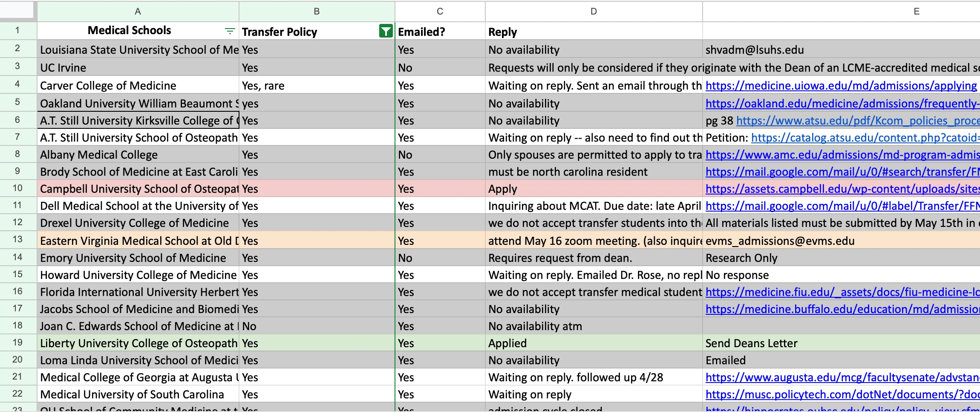This screenshot has width=980, height=412.
Task: Click the Reply header cell
Action: pyautogui.click(x=593, y=32)
